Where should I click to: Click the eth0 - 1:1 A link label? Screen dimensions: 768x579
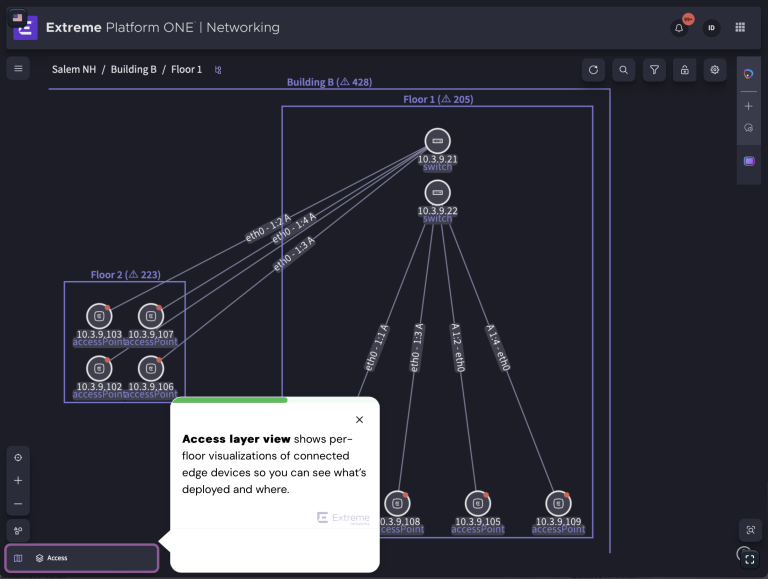[377, 347]
